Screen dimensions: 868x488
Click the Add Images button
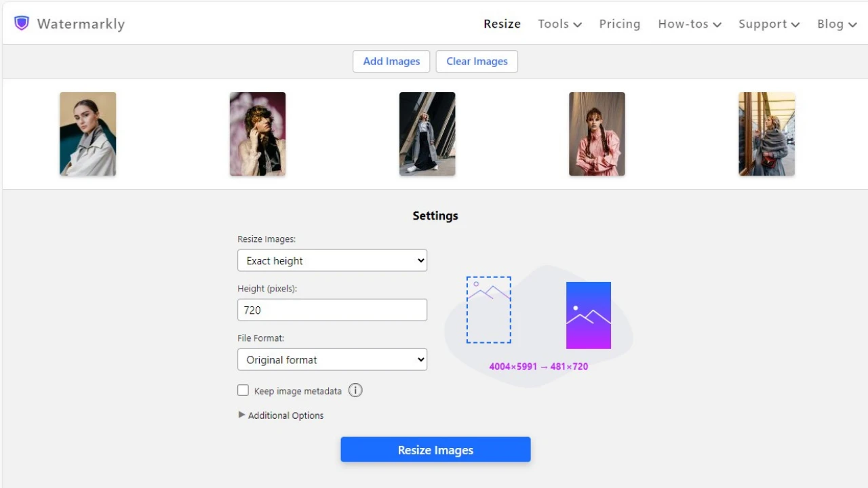point(391,61)
